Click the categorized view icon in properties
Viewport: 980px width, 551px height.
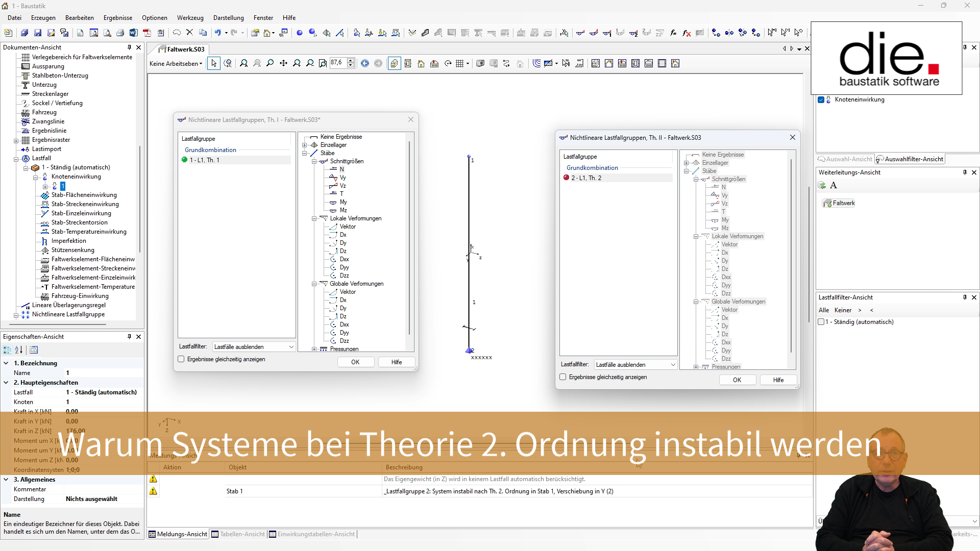[x=7, y=350]
